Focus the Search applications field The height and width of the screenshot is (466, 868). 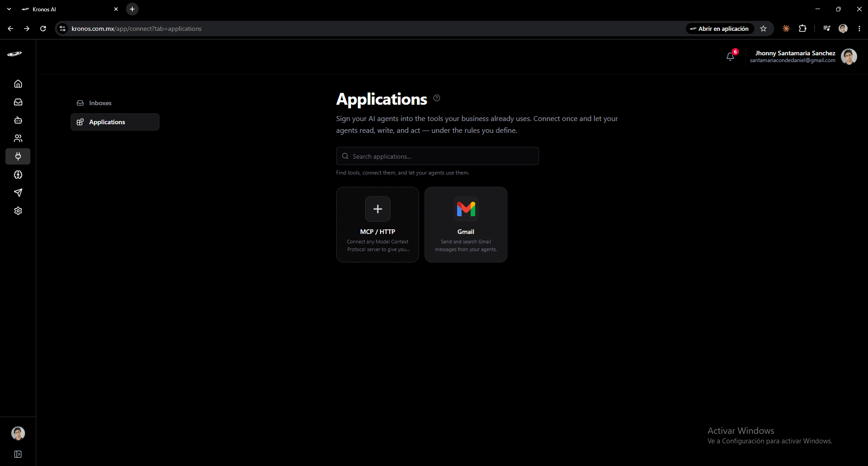tap(438, 156)
